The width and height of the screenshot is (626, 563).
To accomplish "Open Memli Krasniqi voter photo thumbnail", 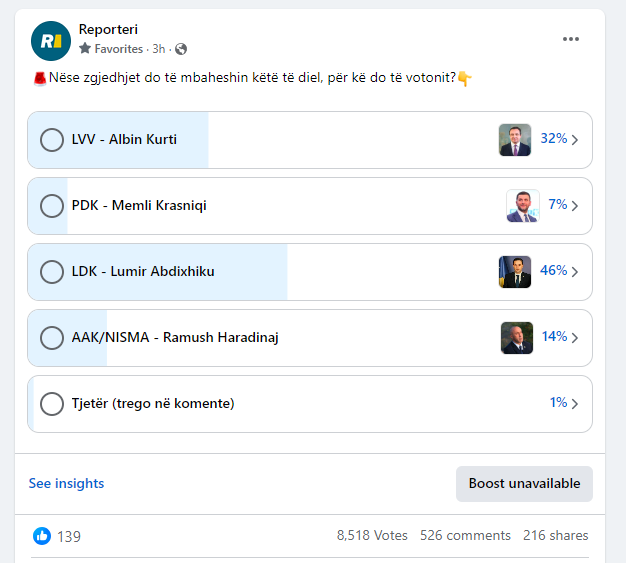I will 523,206.
